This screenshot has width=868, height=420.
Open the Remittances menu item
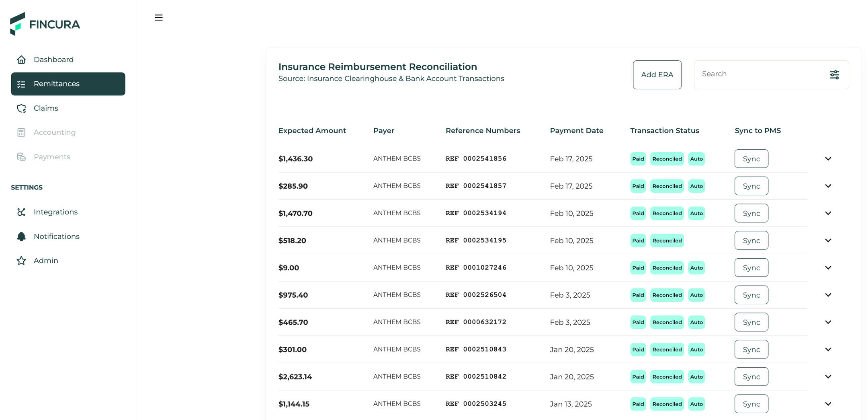click(x=68, y=84)
